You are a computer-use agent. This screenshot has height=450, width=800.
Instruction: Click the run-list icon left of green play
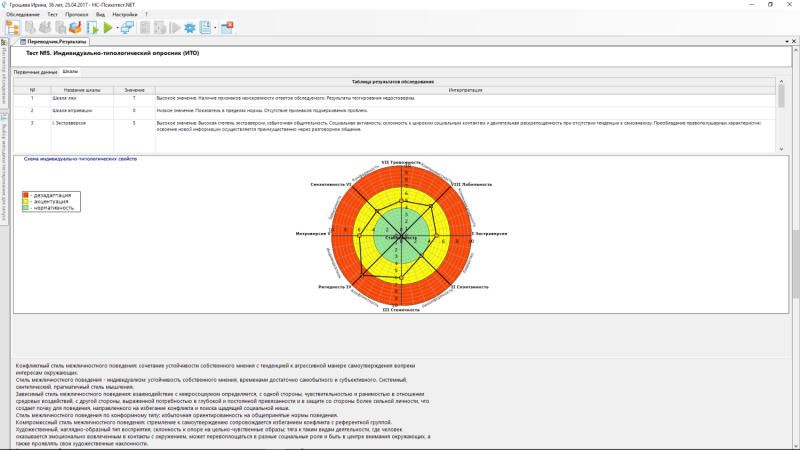[92, 28]
